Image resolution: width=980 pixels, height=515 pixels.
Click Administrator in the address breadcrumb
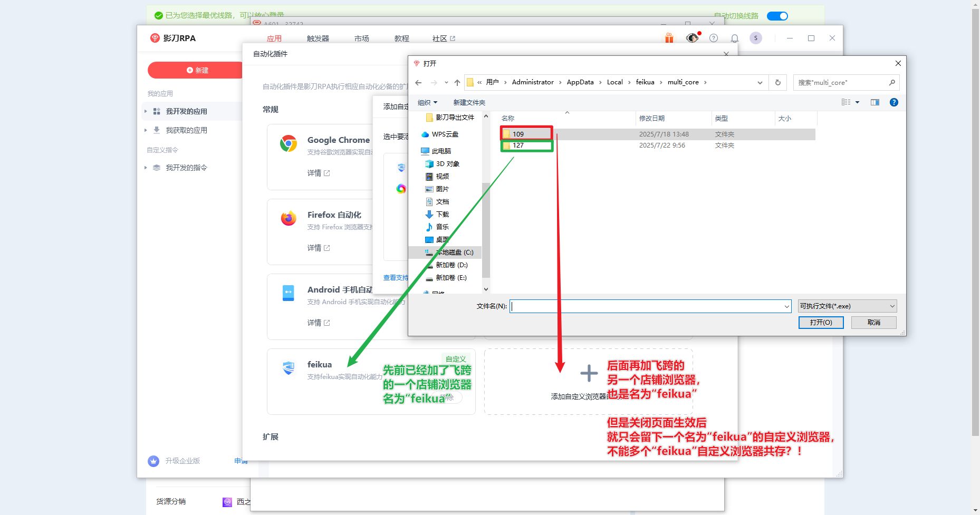coord(533,82)
